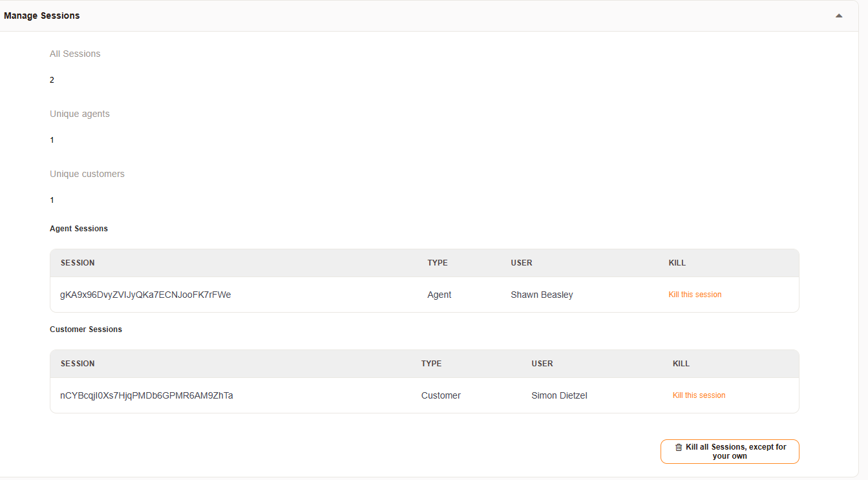Click the TYPE column header in agent table
The width and height of the screenshot is (868, 480).
pyautogui.click(x=438, y=263)
